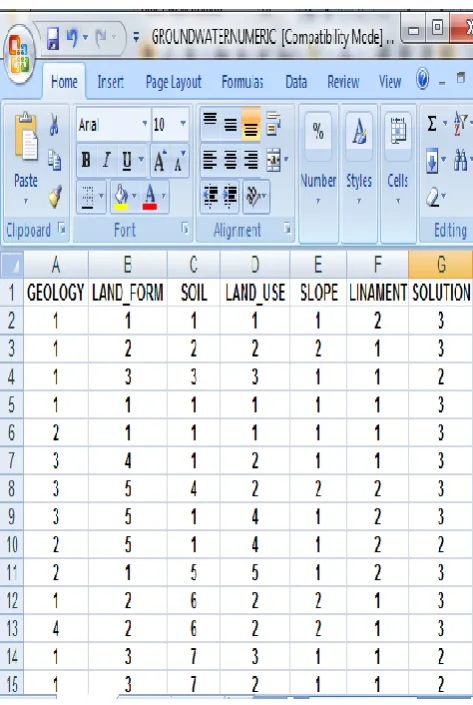Select column D header
This screenshot has height=705, width=473.
click(255, 265)
